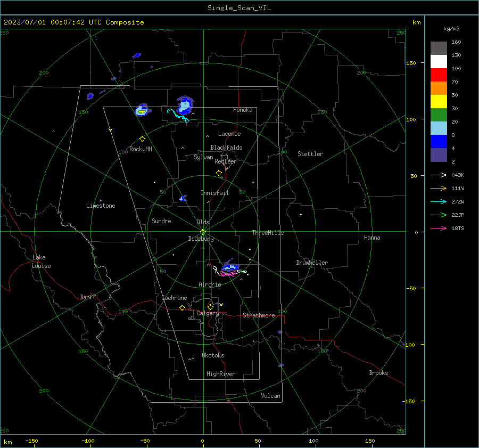Click the cyan 27ZW aircraft arrow legend
Viewport: 479px width, 448px height.
pos(439,201)
